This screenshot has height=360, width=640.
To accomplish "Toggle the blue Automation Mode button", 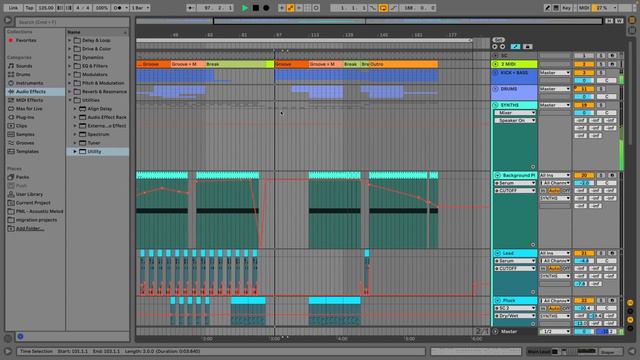I will pos(516,47).
